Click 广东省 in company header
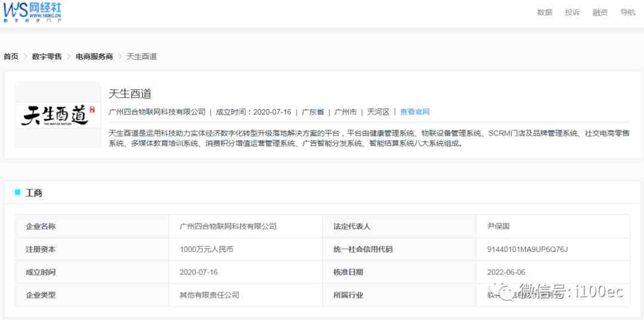Viewport: 644px width, 320px height. point(313,112)
